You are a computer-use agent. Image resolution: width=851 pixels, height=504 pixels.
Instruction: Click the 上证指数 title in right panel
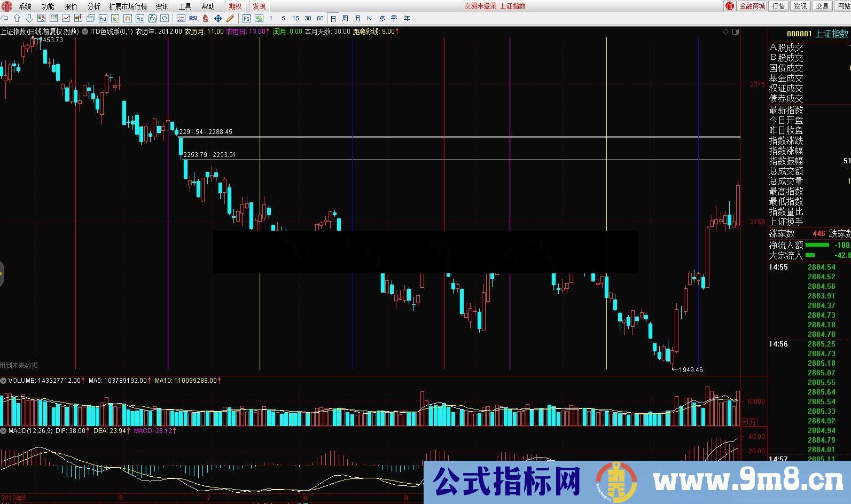click(831, 34)
